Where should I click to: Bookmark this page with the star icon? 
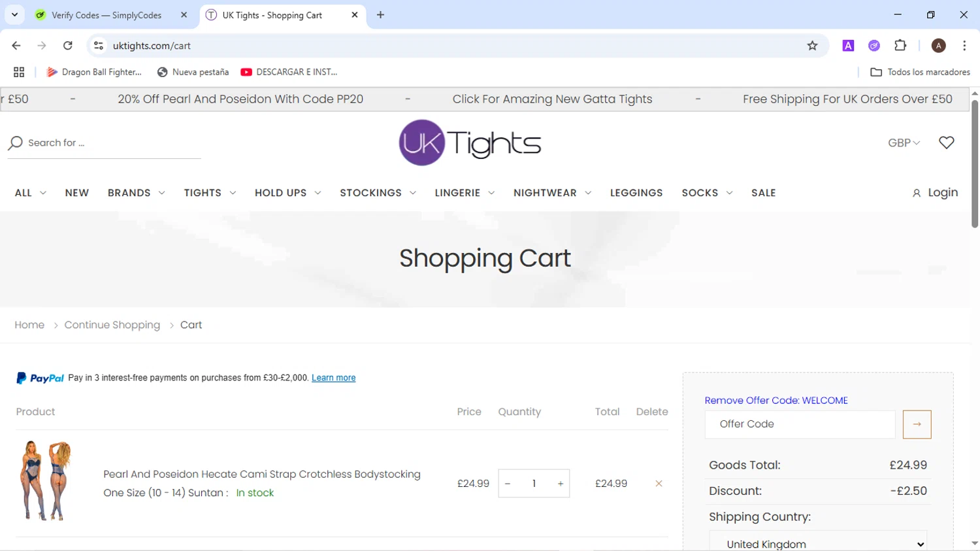812,46
